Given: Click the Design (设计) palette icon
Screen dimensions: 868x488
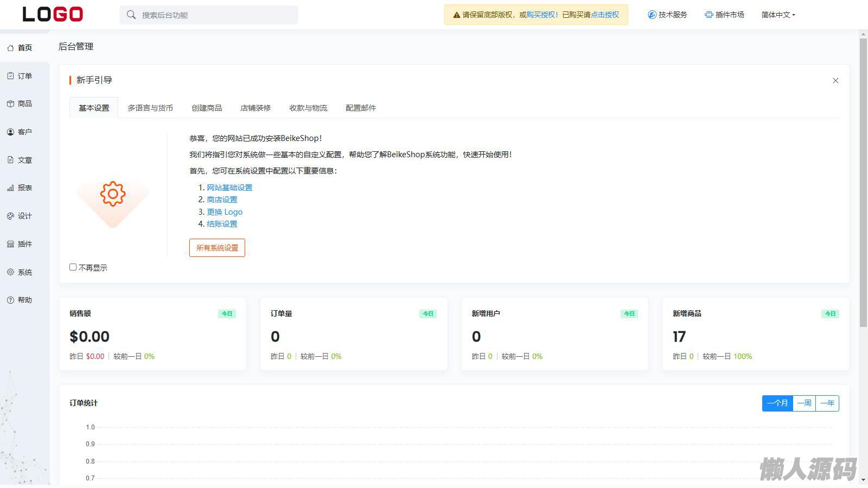Looking at the screenshot, I should pos(10,216).
